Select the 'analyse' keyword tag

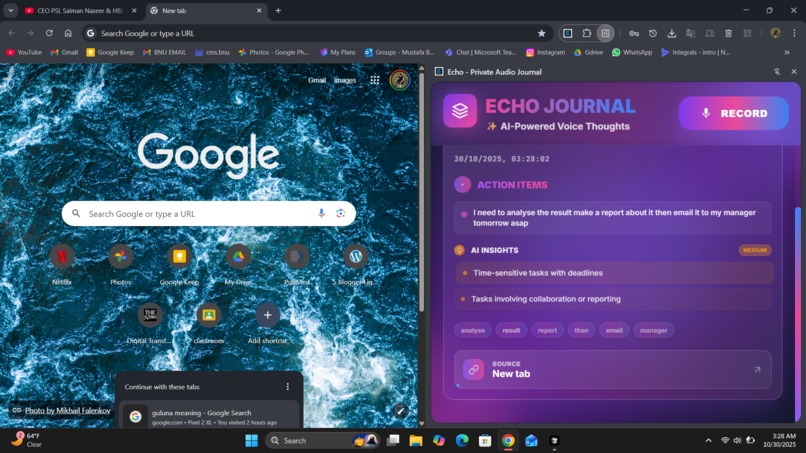472,330
